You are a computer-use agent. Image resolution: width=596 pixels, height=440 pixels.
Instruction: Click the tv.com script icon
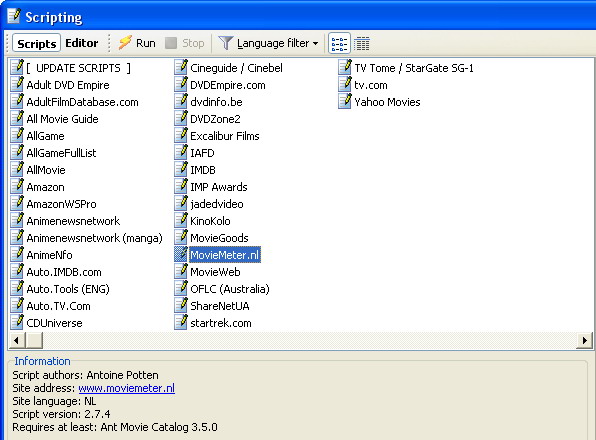click(345, 84)
